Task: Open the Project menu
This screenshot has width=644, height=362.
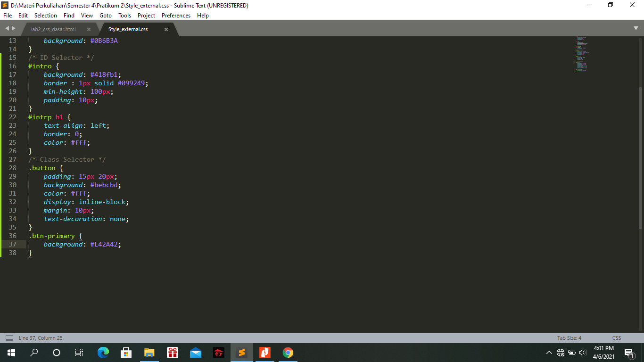Action: 147,16
